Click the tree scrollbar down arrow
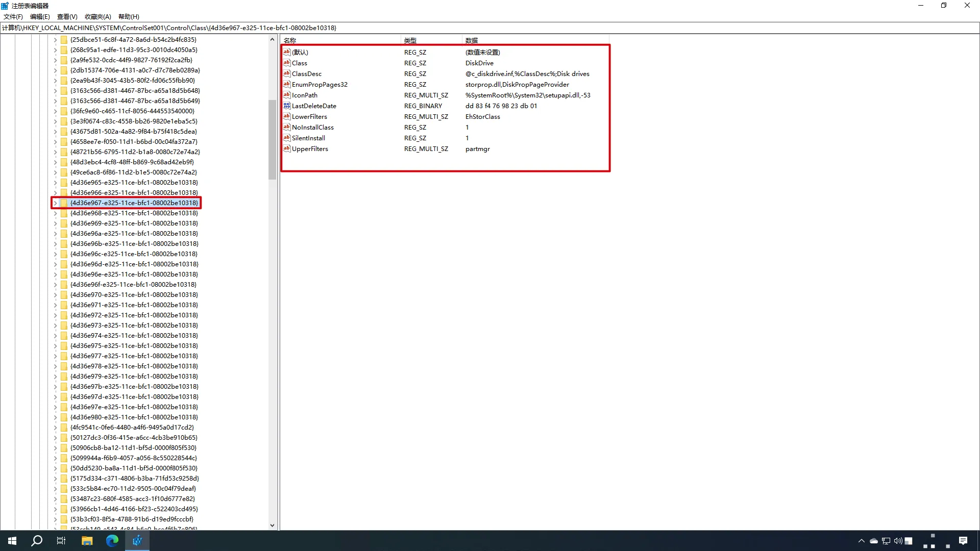The height and width of the screenshot is (551, 980). coord(272,525)
